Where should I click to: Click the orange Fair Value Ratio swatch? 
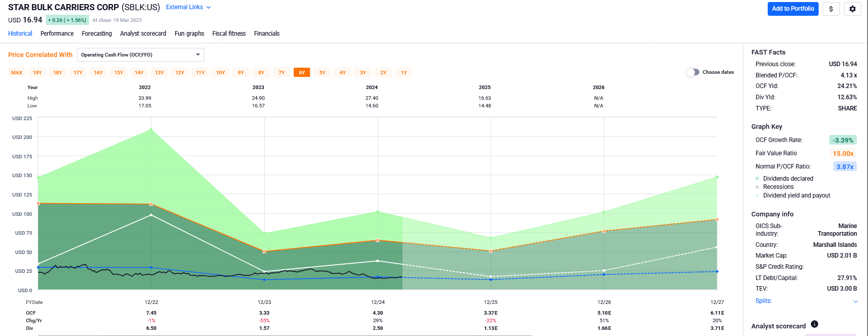(843, 153)
